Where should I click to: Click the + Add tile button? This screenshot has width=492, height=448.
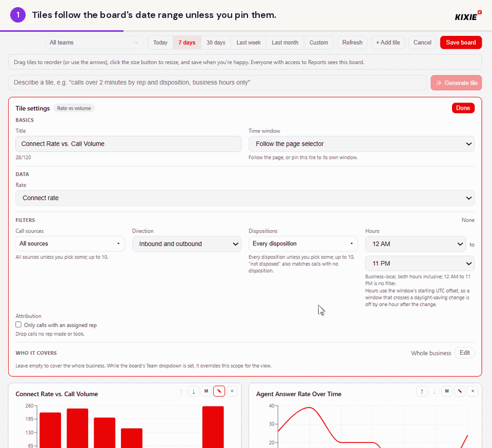tap(388, 43)
